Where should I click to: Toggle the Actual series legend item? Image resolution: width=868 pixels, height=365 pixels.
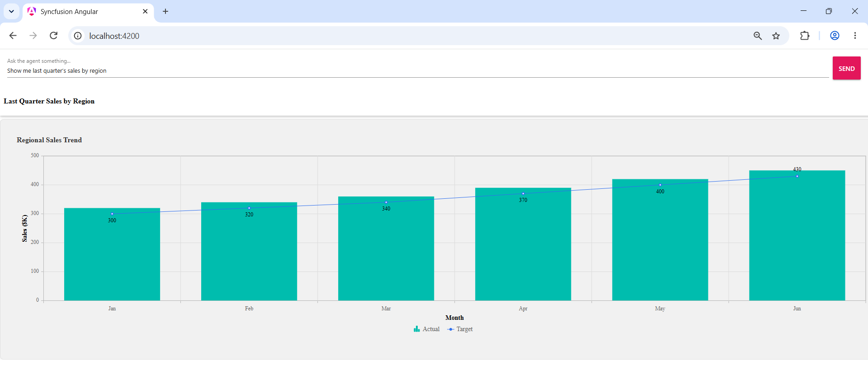pos(426,329)
